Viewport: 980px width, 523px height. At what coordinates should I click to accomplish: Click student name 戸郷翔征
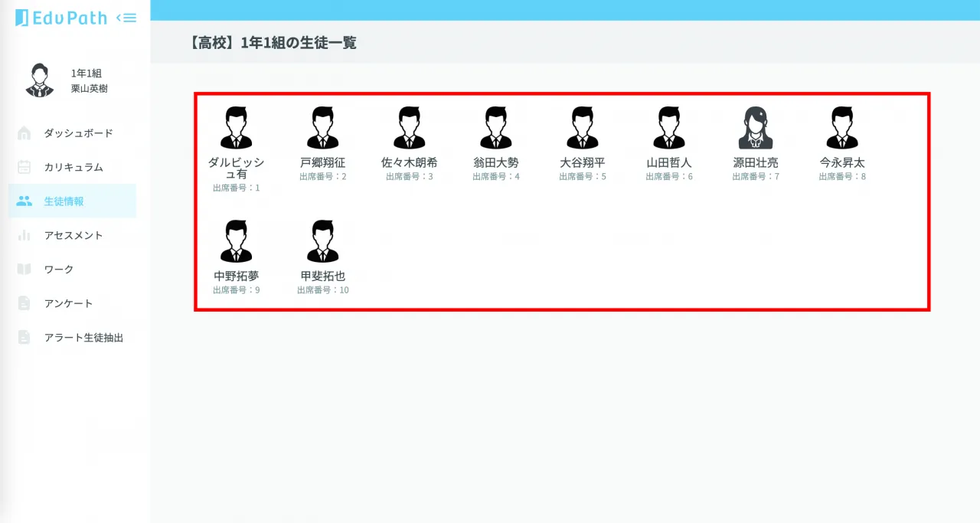[323, 163]
